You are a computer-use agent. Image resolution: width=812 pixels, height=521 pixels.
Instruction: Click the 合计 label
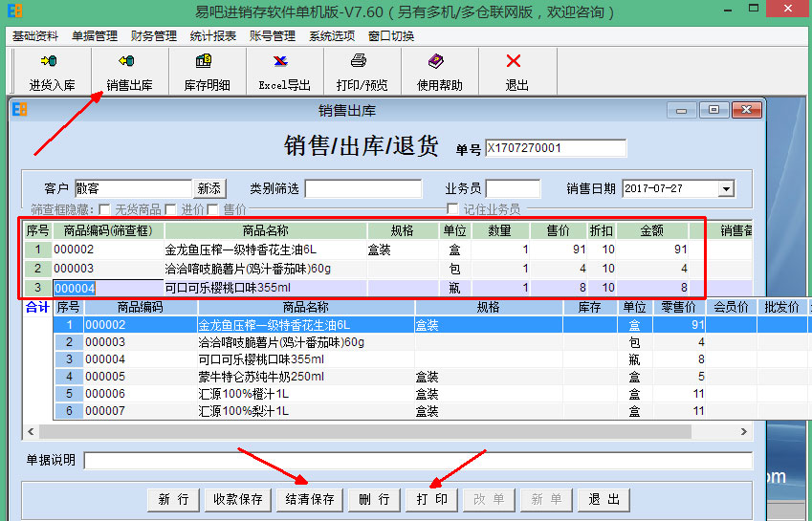38,307
